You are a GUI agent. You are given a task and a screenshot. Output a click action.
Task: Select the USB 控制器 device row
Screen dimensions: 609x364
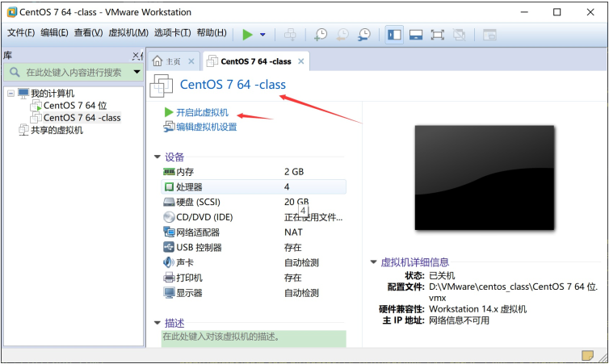(x=254, y=247)
